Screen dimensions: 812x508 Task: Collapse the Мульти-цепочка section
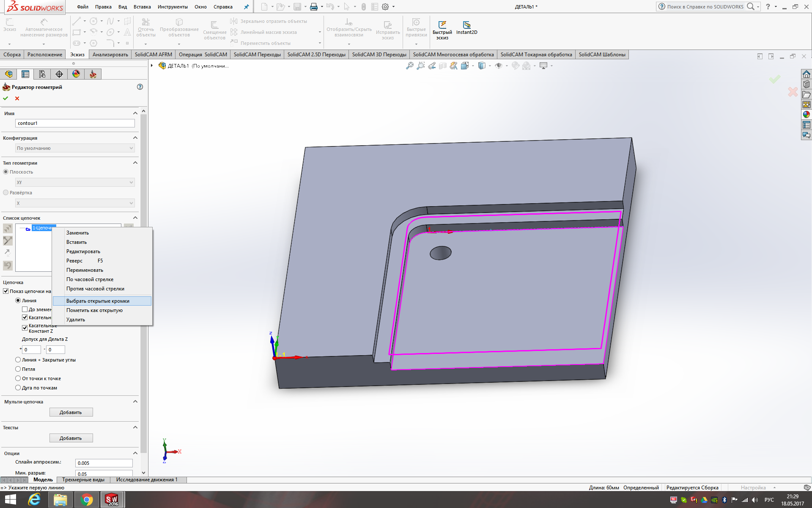pos(135,402)
